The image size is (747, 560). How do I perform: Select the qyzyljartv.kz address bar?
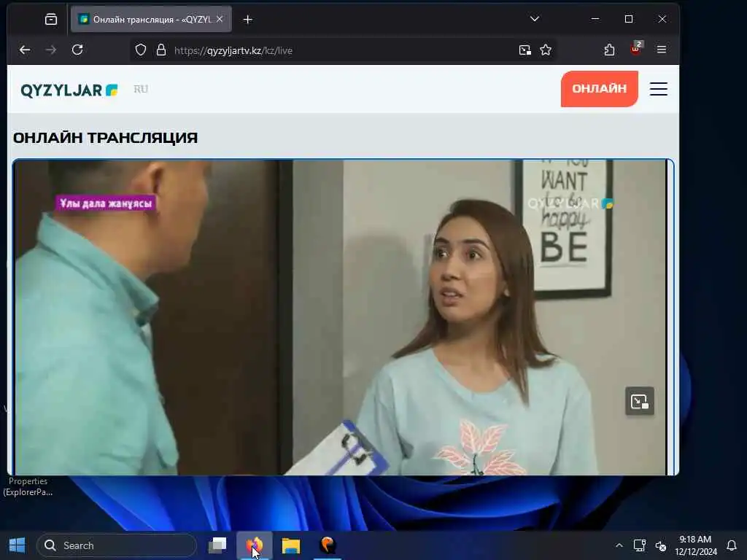(x=343, y=50)
